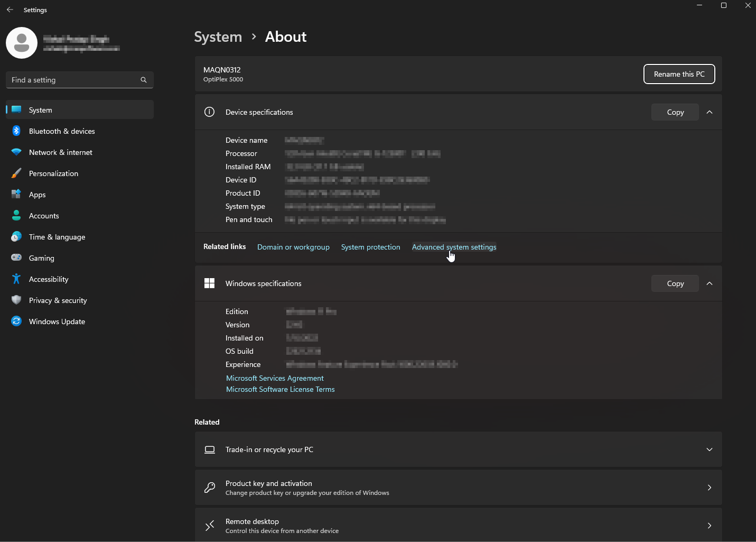Click the Find a setting search box

[x=74, y=80]
